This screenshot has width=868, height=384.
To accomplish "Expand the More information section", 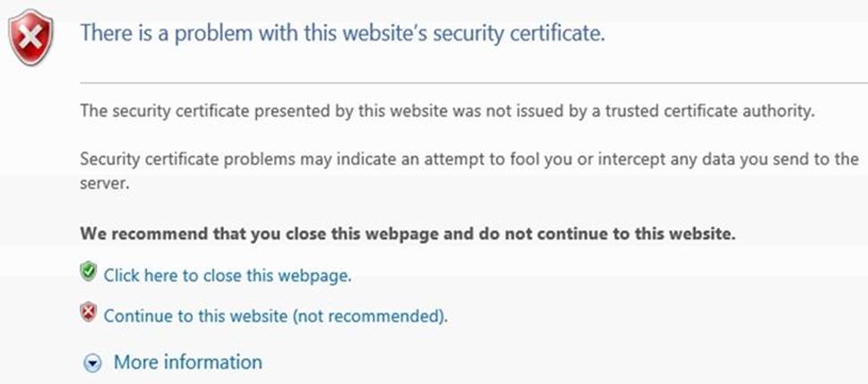I will click(x=187, y=363).
